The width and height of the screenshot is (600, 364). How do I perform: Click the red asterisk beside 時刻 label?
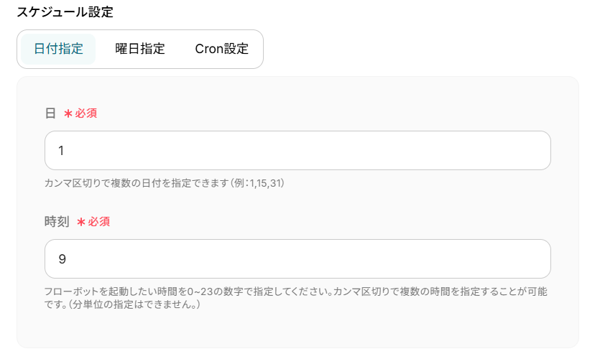point(81,222)
